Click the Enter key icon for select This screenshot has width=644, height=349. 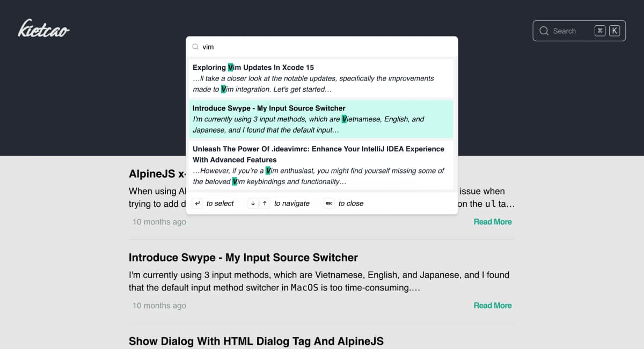click(197, 203)
